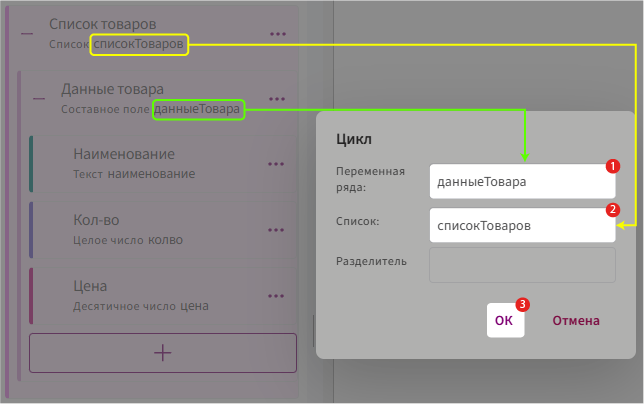The image size is (644, 404).
Task: Select the списокТоваров variable name in the list header
Action: coord(138,44)
